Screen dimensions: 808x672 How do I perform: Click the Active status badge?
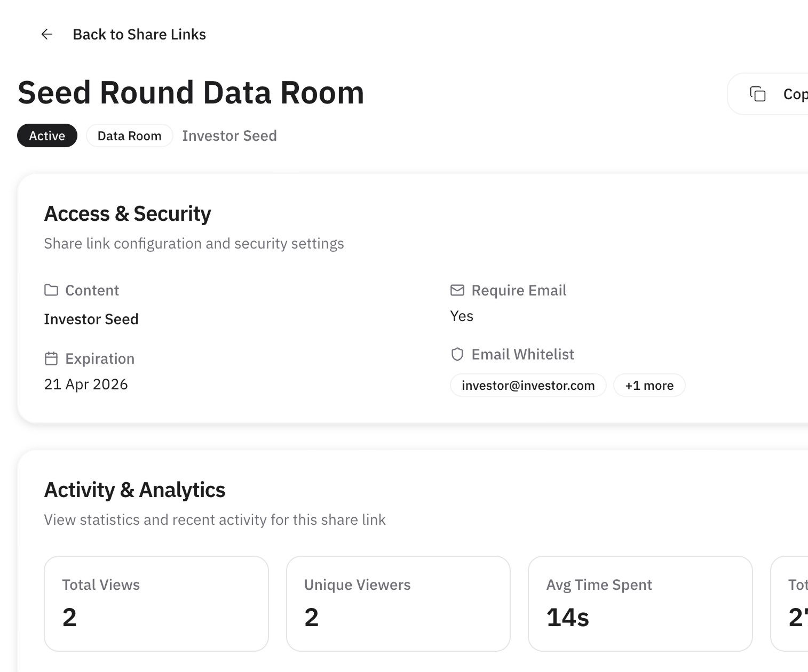click(47, 135)
